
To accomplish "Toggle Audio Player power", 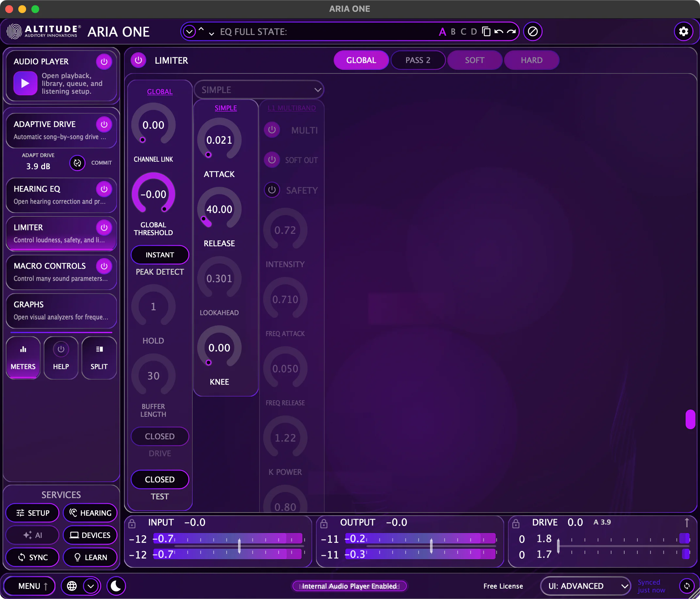I will pyautogui.click(x=104, y=62).
